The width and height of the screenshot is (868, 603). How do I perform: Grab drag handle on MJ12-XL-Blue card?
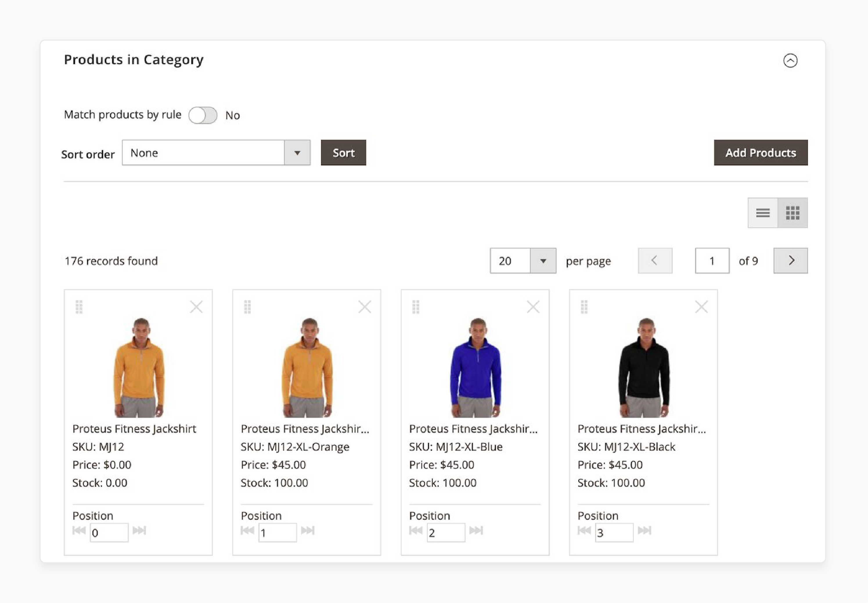click(x=416, y=307)
